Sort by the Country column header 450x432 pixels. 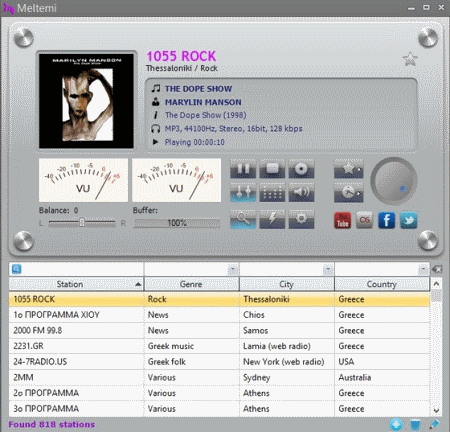coord(382,284)
